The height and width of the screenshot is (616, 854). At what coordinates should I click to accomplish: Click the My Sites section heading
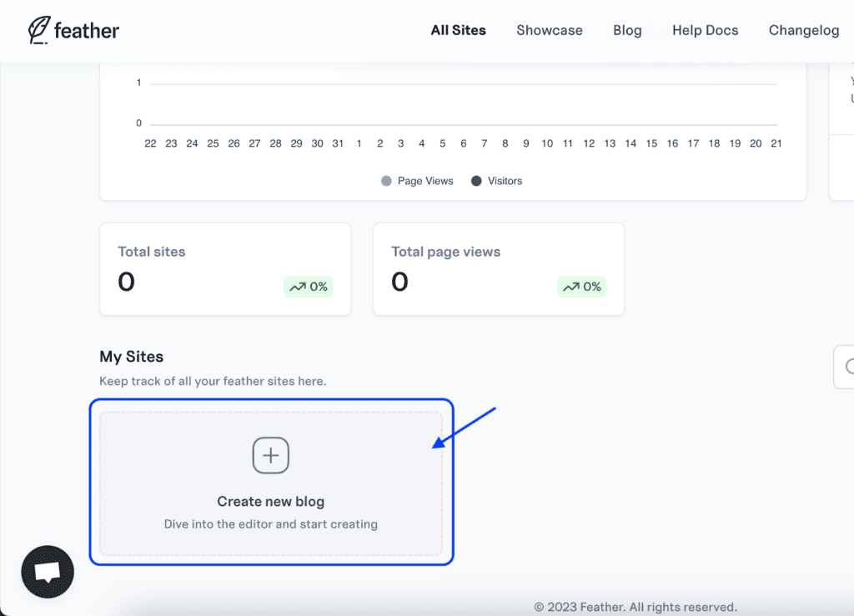pyautogui.click(x=131, y=357)
